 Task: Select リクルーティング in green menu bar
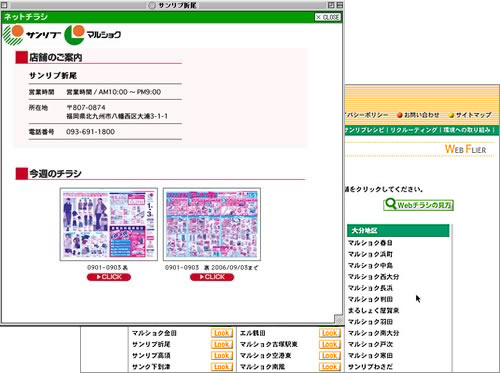tap(414, 130)
